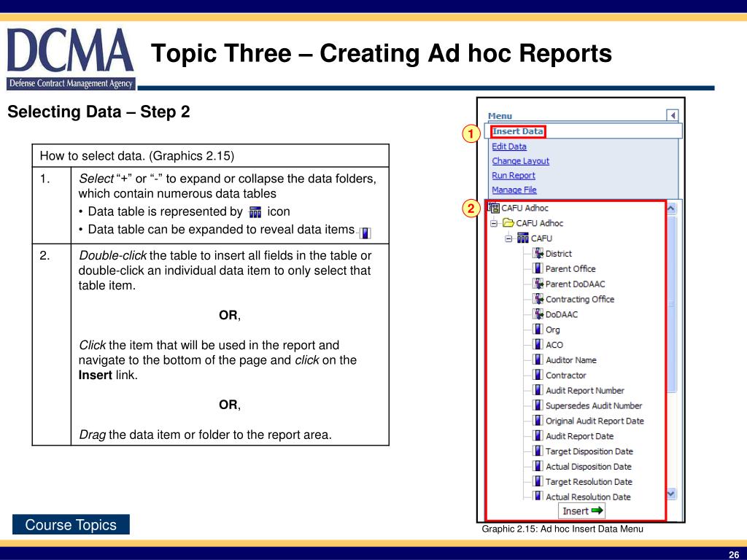The image size is (747, 560).
Task: Click the DCMA logo
Action: pos(71,58)
